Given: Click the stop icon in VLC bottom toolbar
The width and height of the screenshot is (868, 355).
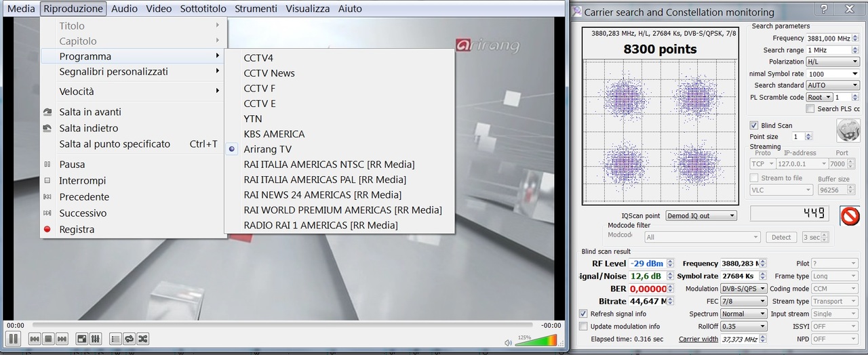Looking at the screenshot, I should tap(48, 338).
